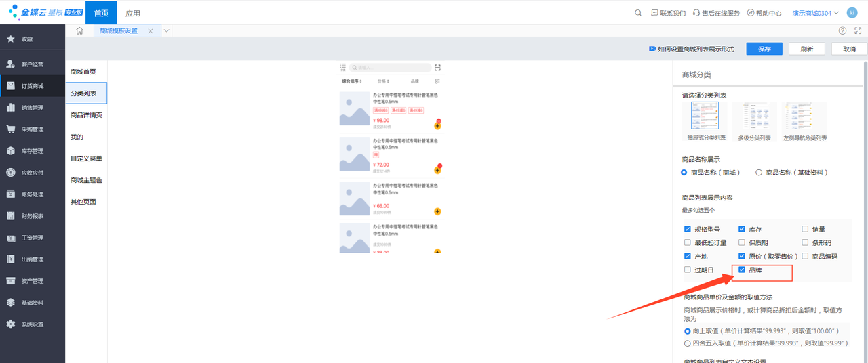Select 订货商城 in the sidebar
The width and height of the screenshot is (868, 363).
(33, 86)
